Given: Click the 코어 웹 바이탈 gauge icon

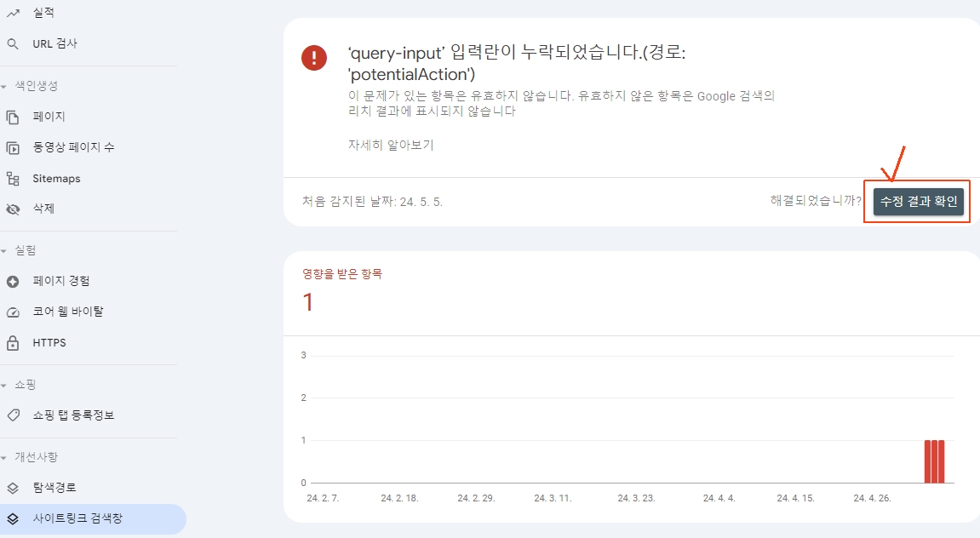Looking at the screenshot, I should click(x=13, y=312).
